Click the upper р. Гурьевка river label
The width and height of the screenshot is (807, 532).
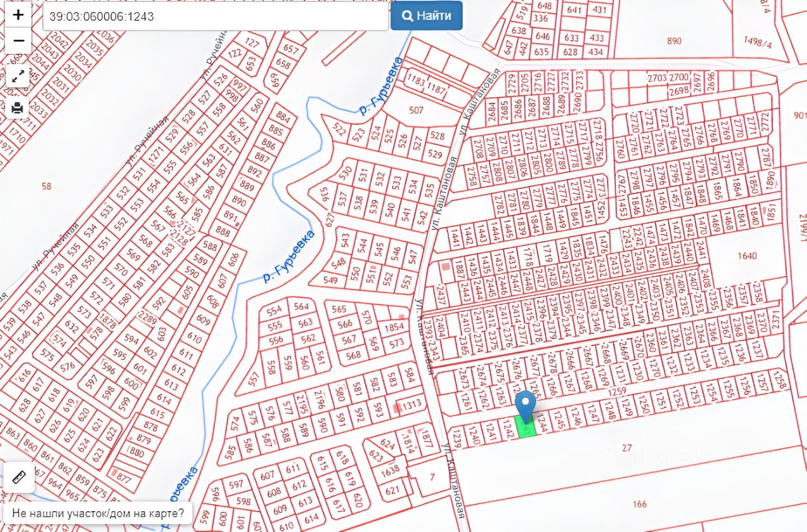(x=381, y=86)
